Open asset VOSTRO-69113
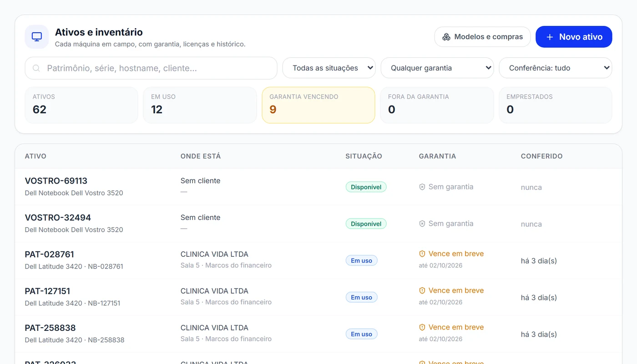Image resolution: width=637 pixels, height=364 pixels. point(56,181)
